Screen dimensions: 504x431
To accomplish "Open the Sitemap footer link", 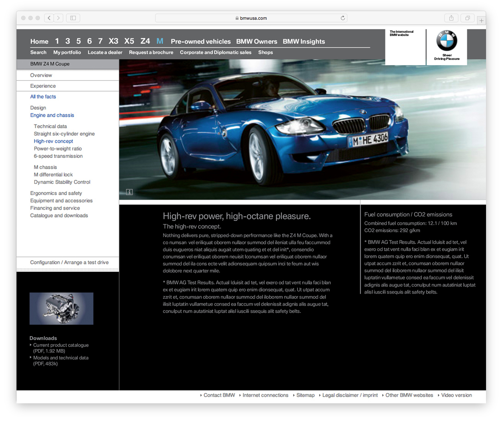I will tap(305, 395).
